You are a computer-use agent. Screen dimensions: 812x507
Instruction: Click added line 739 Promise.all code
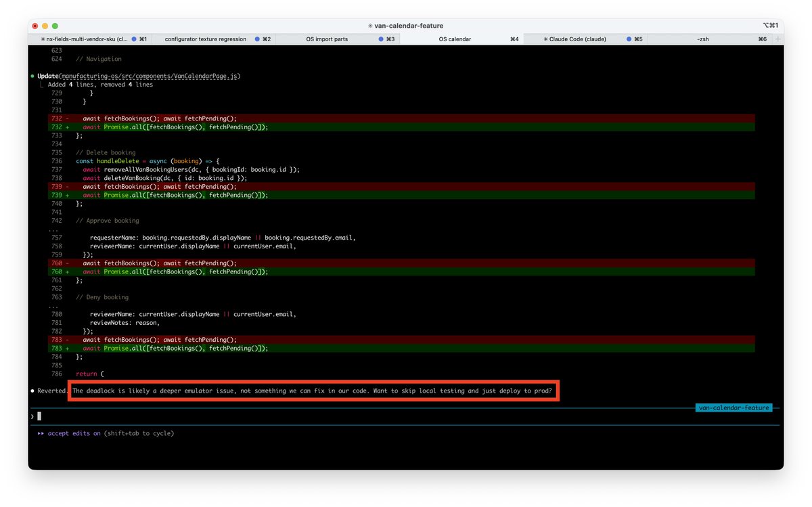click(x=175, y=195)
